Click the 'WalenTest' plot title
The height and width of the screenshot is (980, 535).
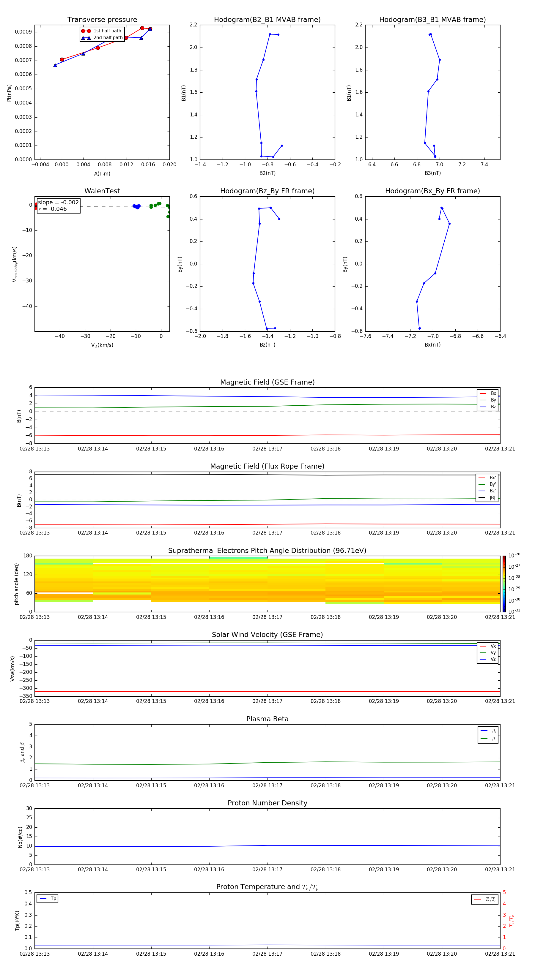(102, 191)
